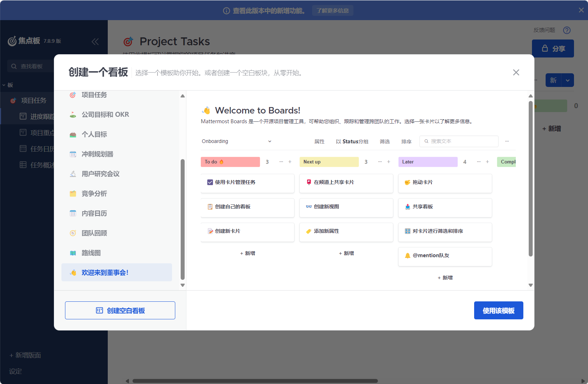The height and width of the screenshot is (384, 588).
Task: Open the 使用卡片管理任务 checkbox card
Action: tap(247, 182)
